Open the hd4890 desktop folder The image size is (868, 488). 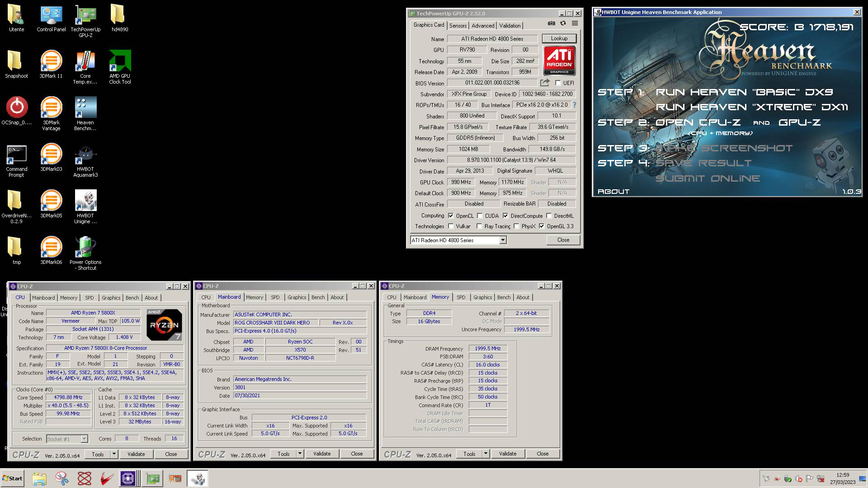pyautogui.click(x=120, y=18)
